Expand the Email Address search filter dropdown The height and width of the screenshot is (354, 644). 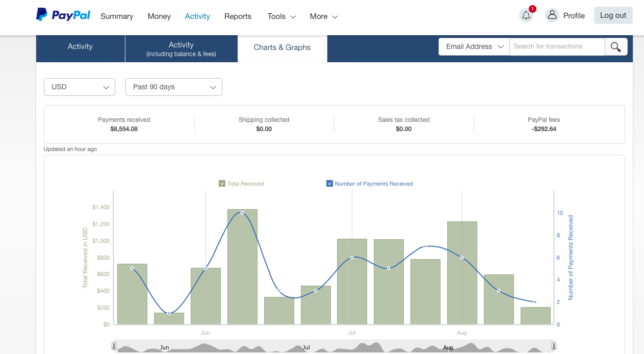[x=474, y=47]
